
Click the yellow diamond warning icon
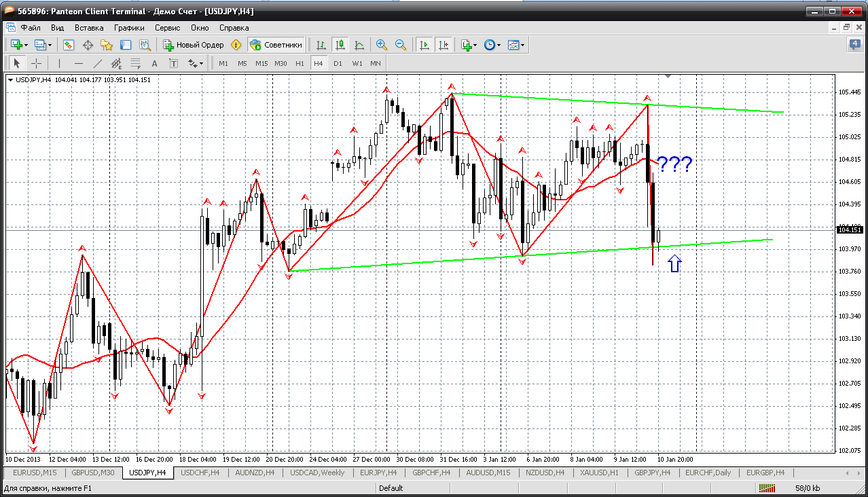coord(236,45)
